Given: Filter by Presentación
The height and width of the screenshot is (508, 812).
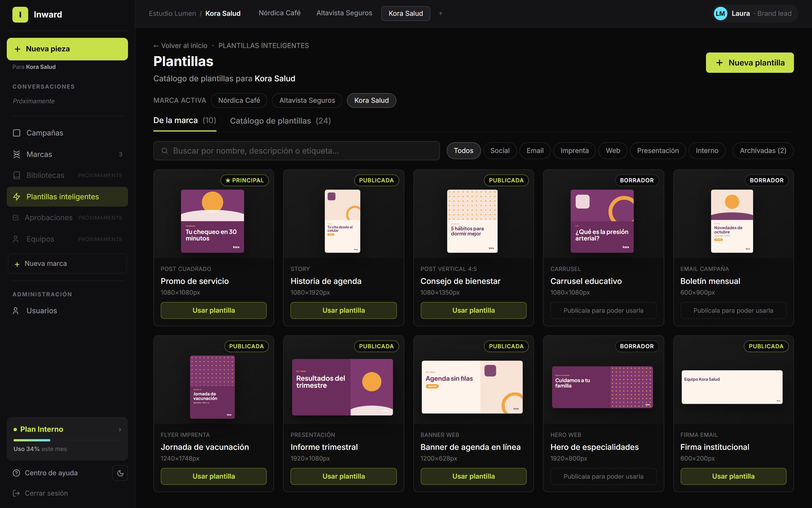Looking at the screenshot, I should tap(658, 151).
